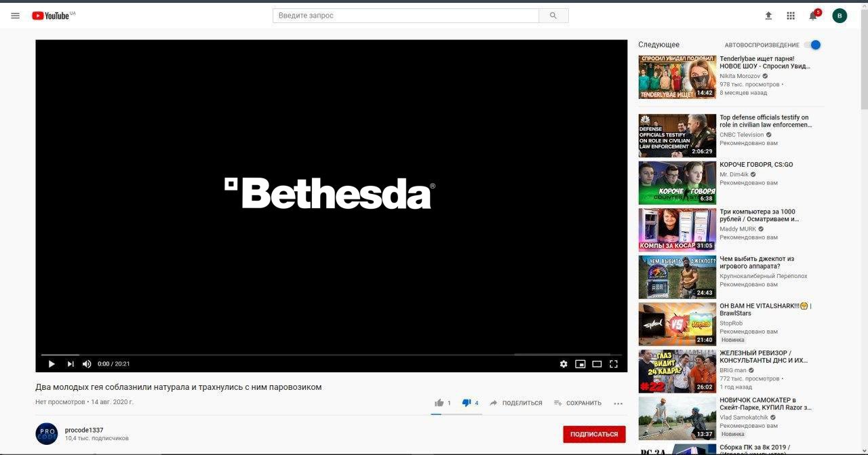Click channel name CNBC Television
Image resolution: width=868 pixels, height=455 pixels.
coord(742,135)
